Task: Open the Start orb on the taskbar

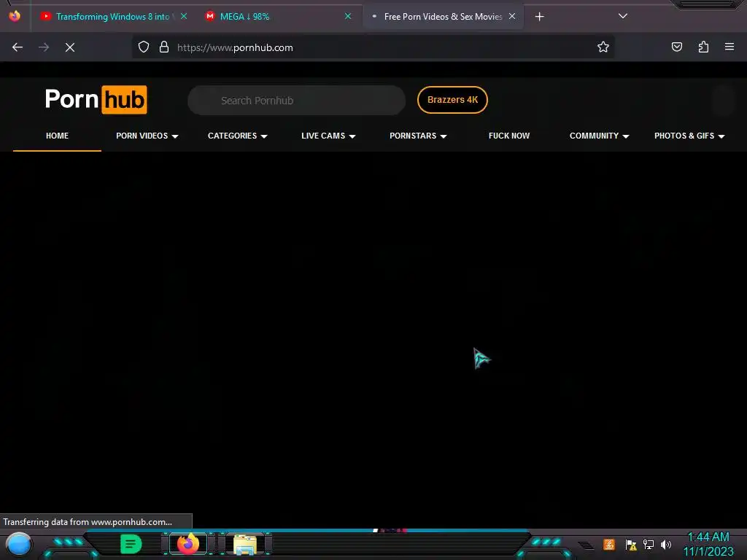Action: click(19, 544)
